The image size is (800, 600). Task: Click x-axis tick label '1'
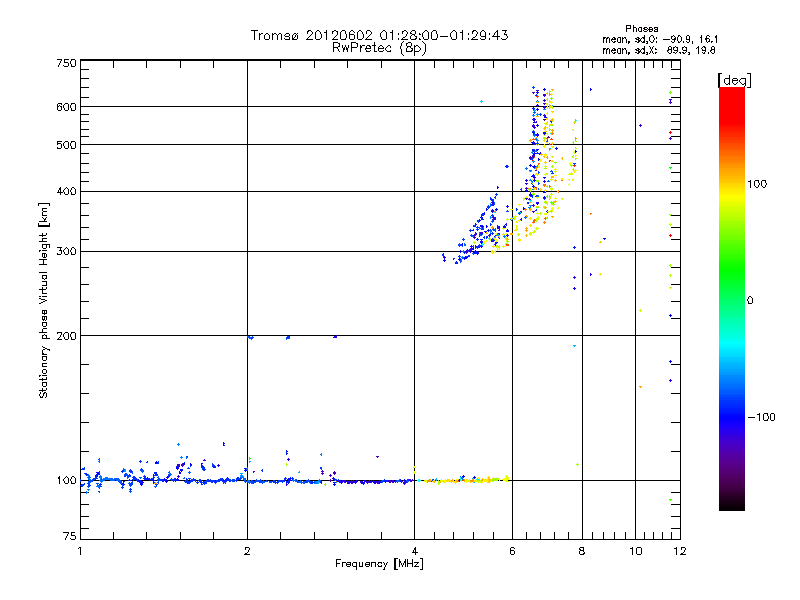coord(80,551)
